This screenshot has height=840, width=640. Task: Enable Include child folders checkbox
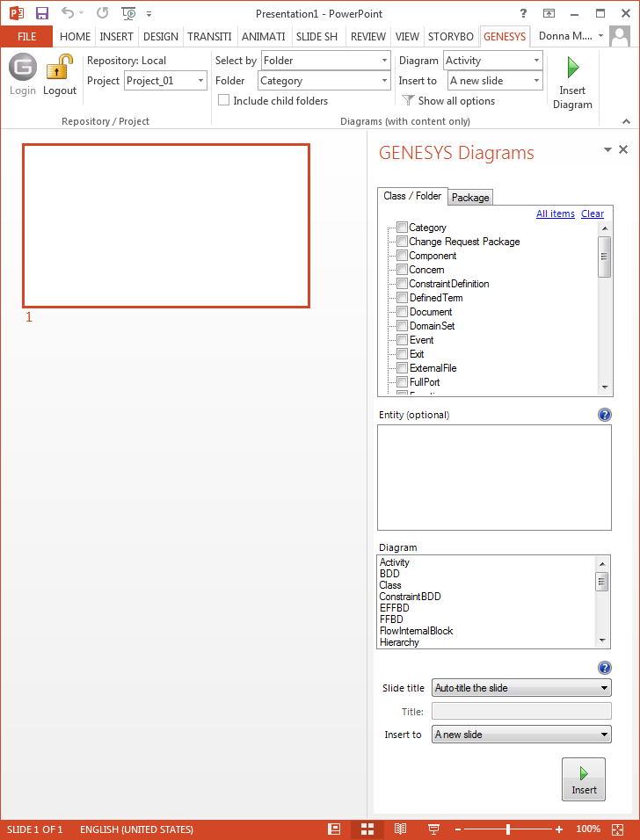[x=224, y=100]
